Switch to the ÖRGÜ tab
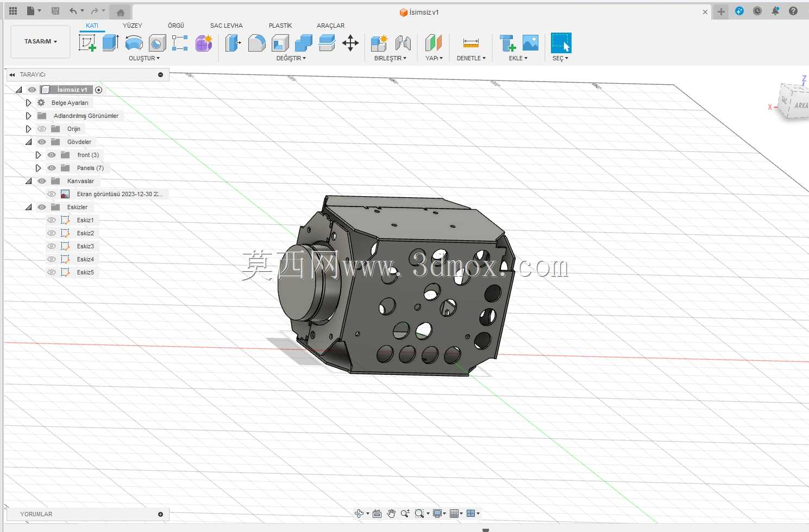 coord(176,26)
